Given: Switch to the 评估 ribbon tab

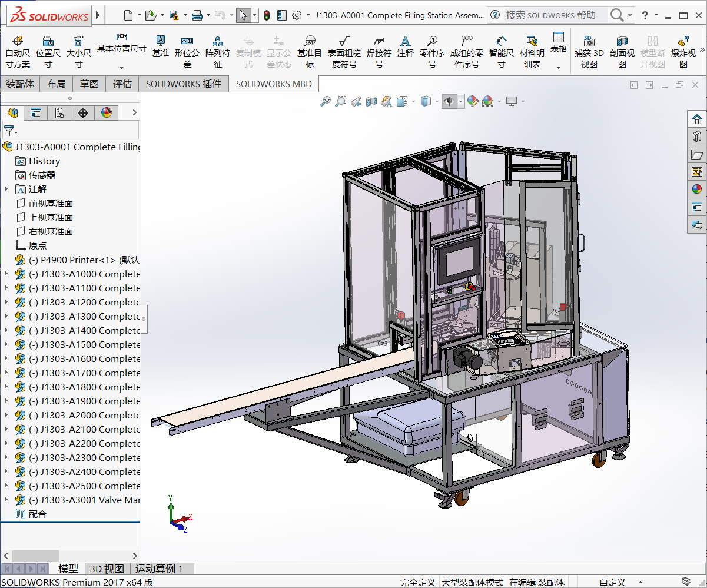Looking at the screenshot, I should (122, 84).
